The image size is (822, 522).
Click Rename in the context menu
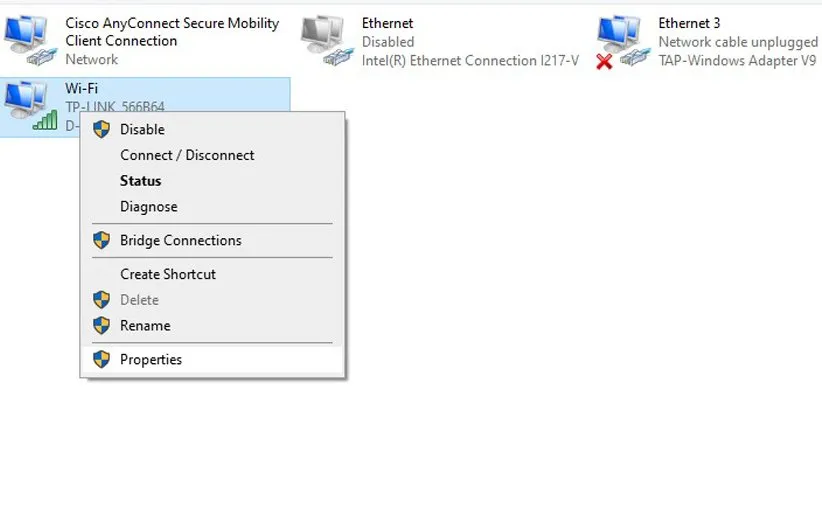(x=145, y=325)
